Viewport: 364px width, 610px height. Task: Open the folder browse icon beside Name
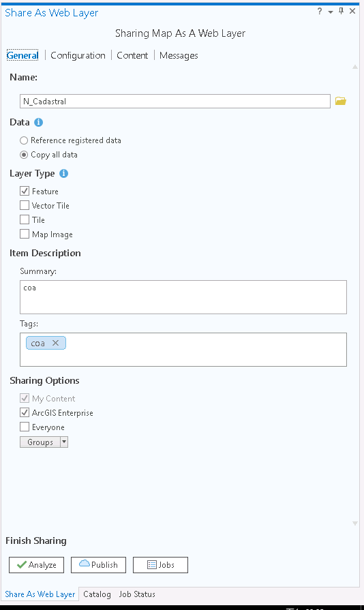(x=341, y=101)
